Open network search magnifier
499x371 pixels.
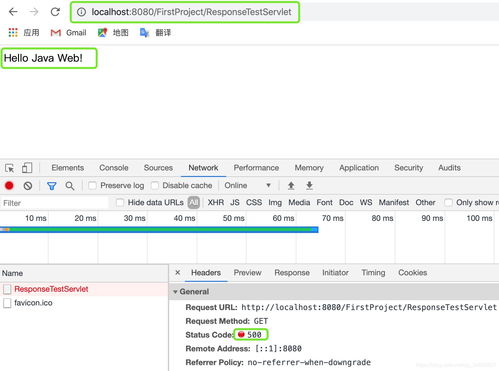point(70,186)
